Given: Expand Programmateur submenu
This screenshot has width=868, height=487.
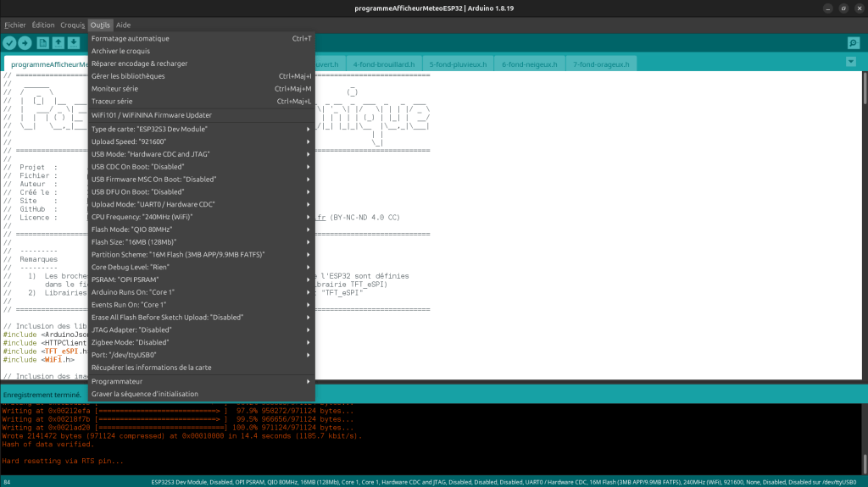Looking at the screenshot, I should tap(202, 381).
